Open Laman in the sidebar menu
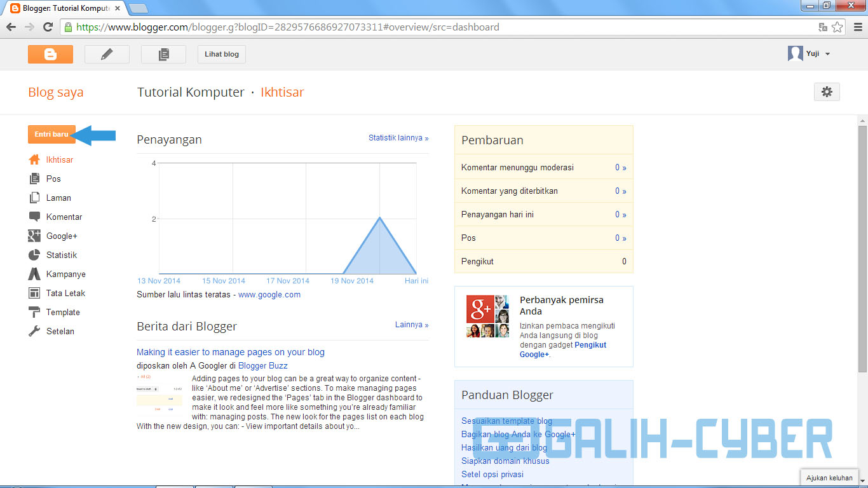 tap(58, 198)
